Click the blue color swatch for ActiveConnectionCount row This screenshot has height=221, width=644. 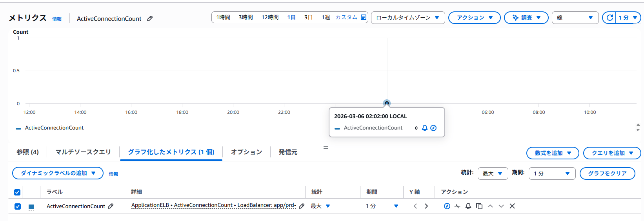31,206
